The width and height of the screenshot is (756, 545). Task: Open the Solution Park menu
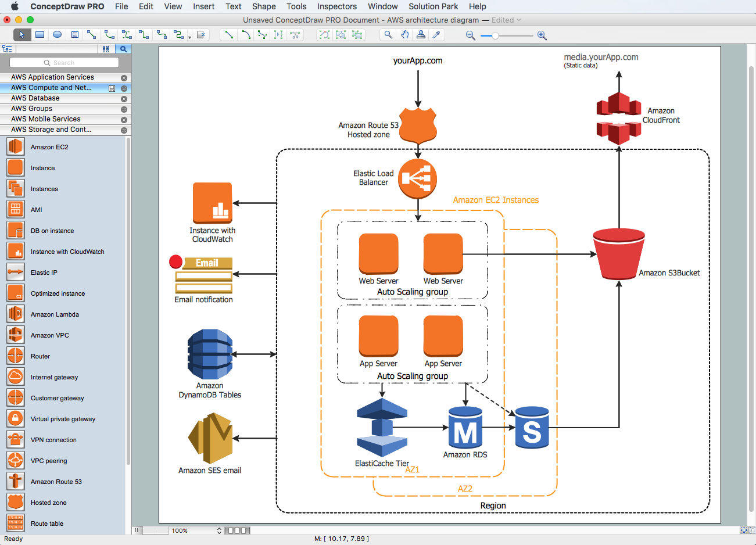433,6
